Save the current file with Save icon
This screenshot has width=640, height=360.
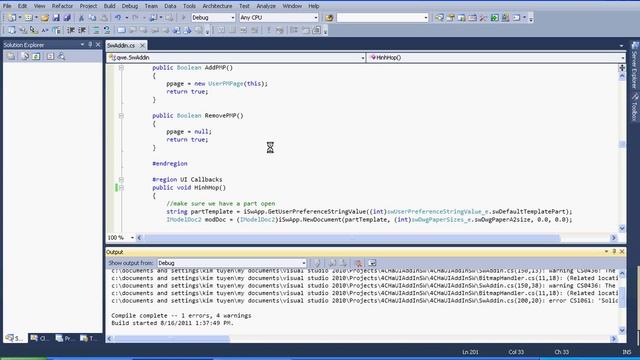coord(56,18)
